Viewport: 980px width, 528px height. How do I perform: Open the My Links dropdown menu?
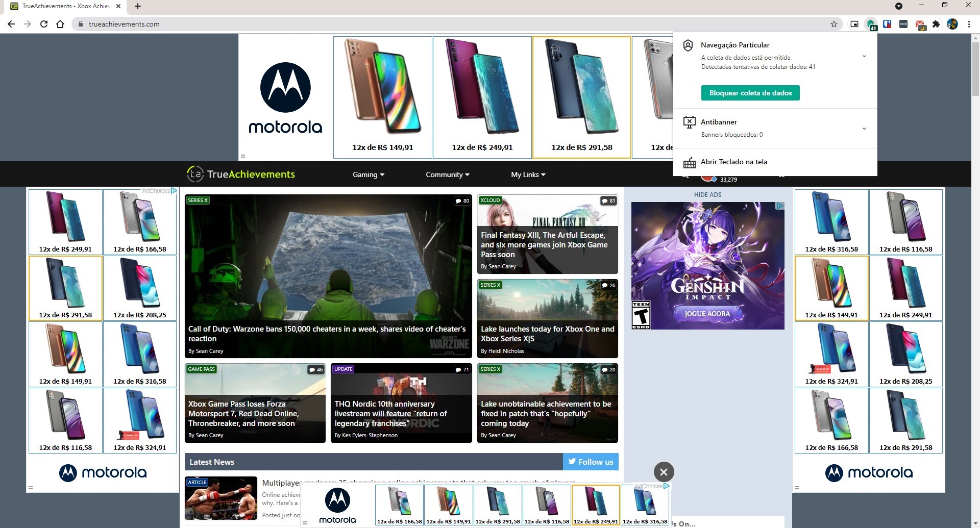click(528, 174)
